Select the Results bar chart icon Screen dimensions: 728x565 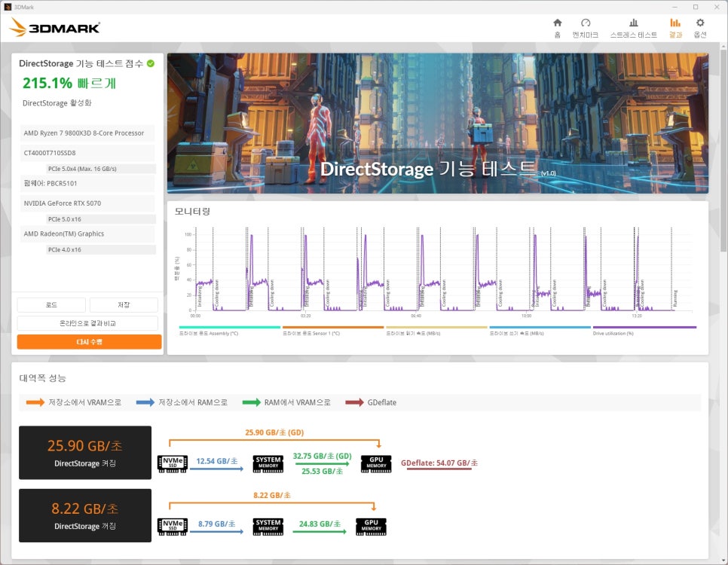[675, 23]
